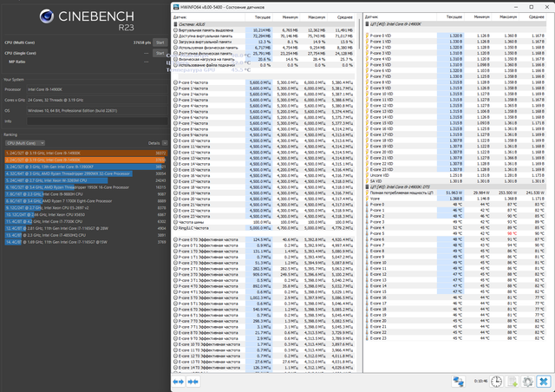Close sensors with blue X icon
Viewport: 555px width, 392px height.
pos(544,382)
